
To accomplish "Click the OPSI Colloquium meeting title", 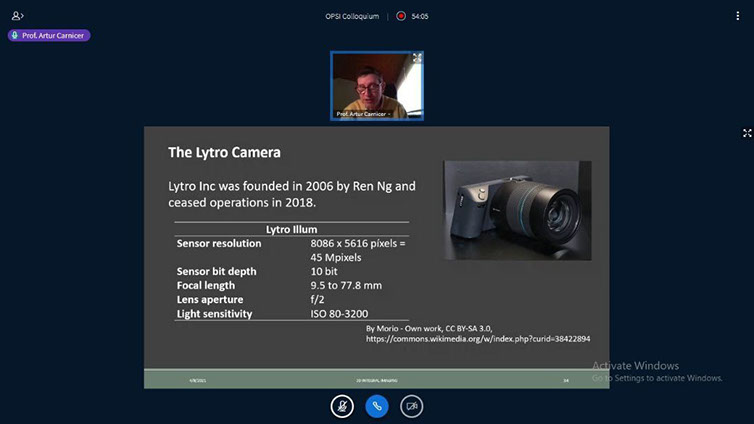I will pos(352,16).
